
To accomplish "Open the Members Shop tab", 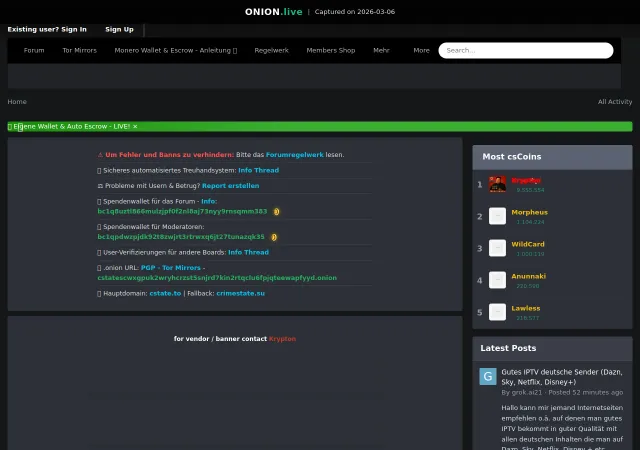I will (x=331, y=50).
